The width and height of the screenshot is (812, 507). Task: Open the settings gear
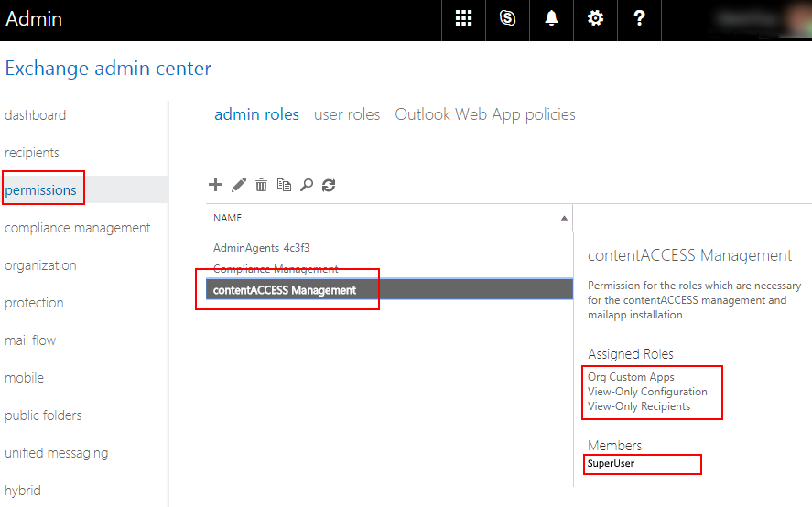(x=596, y=18)
